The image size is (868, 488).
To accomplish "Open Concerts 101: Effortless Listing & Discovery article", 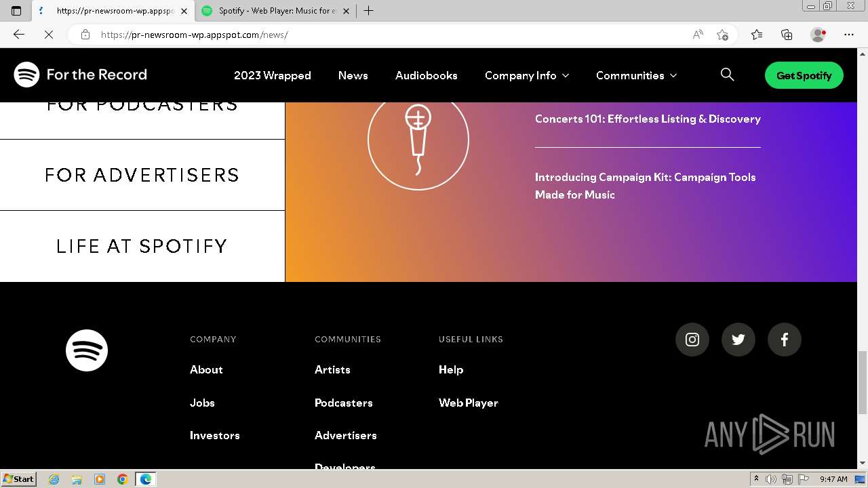I will [648, 119].
